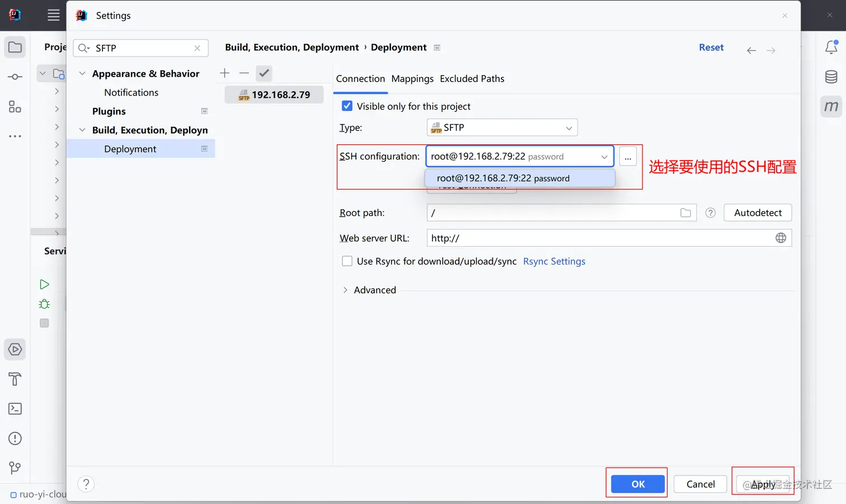This screenshot has width=846, height=504.
Task: Stop the service with the square icon
Action: click(x=44, y=323)
